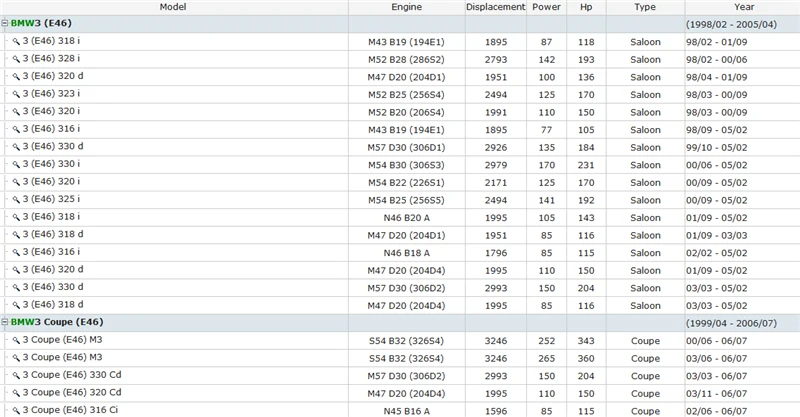Click the magnifier icon beside 3 (E46) 330 i
The height and width of the screenshot is (417, 800).
pyautogui.click(x=16, y=165)
